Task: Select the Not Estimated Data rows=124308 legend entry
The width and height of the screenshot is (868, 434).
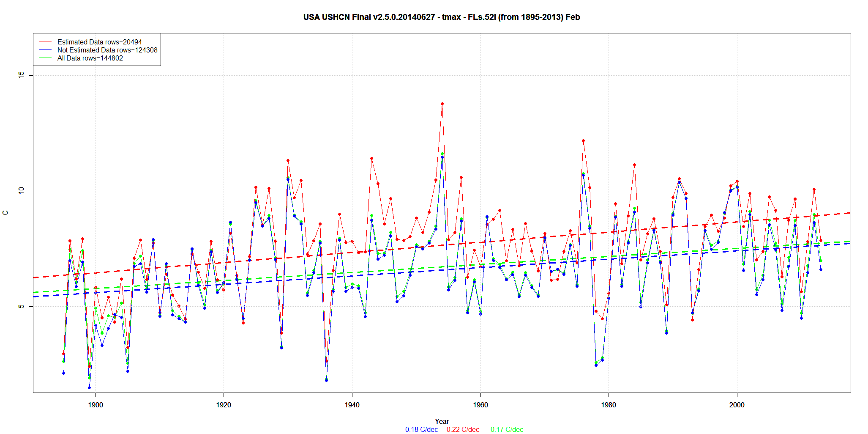Action: 107,50
